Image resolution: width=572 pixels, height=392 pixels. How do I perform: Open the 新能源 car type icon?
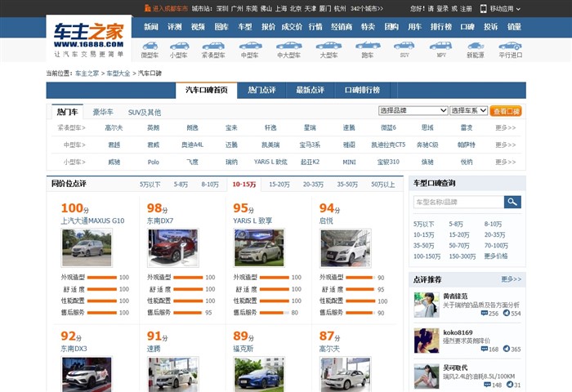pyautogui.click(x=476, y=46)
